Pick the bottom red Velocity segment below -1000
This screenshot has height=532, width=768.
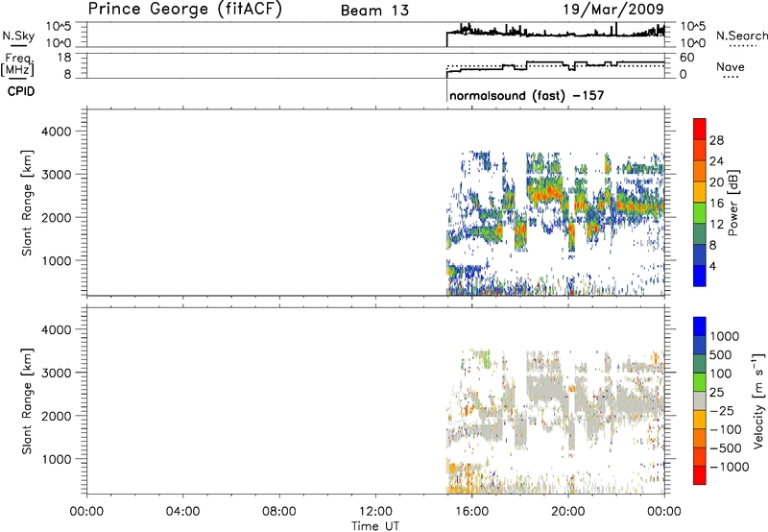[700, 475]
